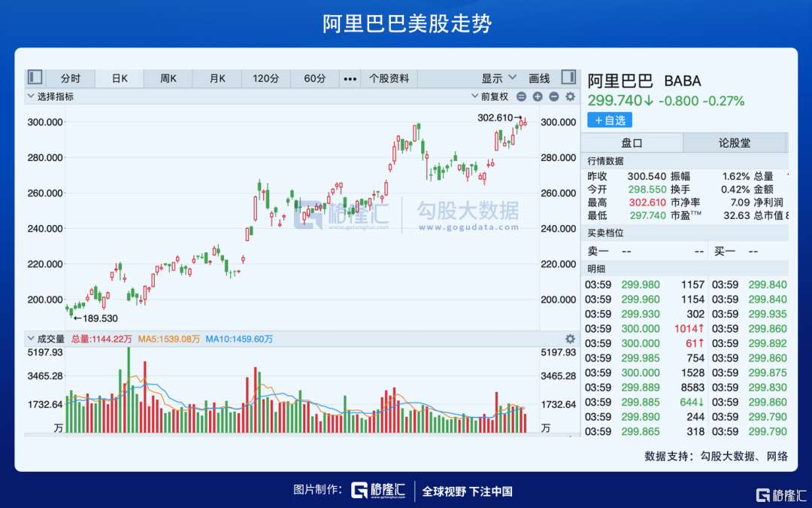812x508 pixels.
Task: Expand the 选择指标 indicator selector
Action: (x=51, y=96)
